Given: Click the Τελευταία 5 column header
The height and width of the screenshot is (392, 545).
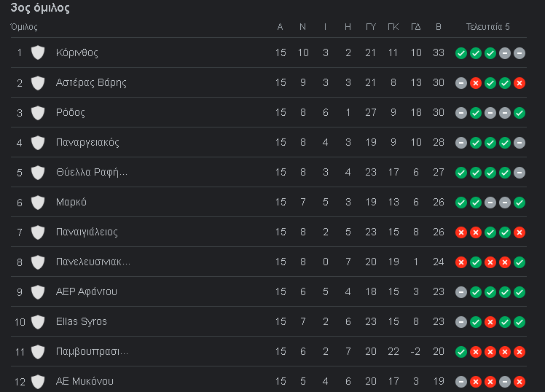Looking at the screenshot, I should [x=488, y=27].
